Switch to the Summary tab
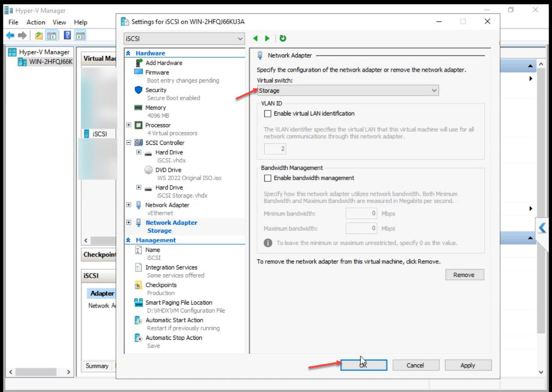This screenshot has height=392, width=552. pos(97,366)
